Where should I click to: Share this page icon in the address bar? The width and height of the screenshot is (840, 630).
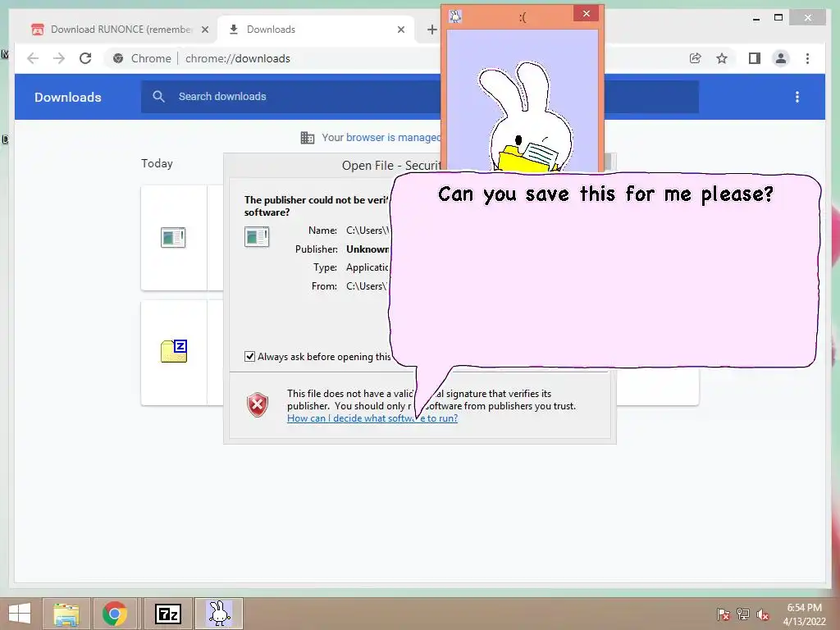(x=696, y=58)
